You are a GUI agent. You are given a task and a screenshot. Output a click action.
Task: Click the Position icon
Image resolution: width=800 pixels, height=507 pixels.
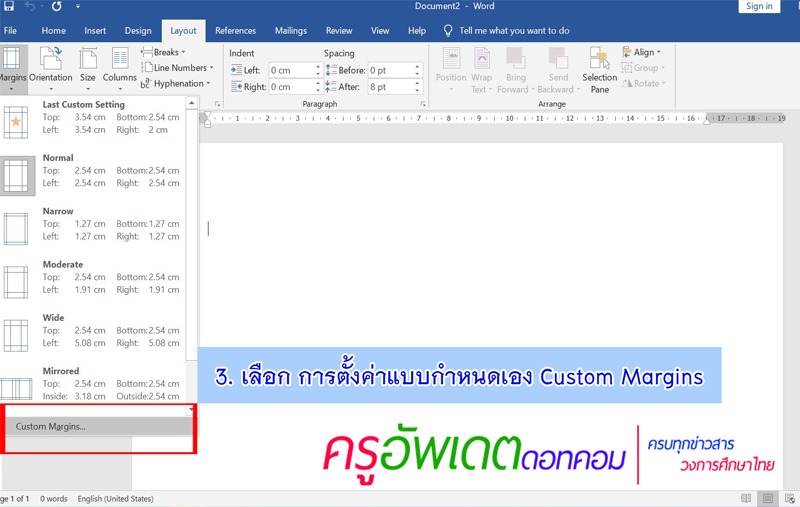coord(451,58)
